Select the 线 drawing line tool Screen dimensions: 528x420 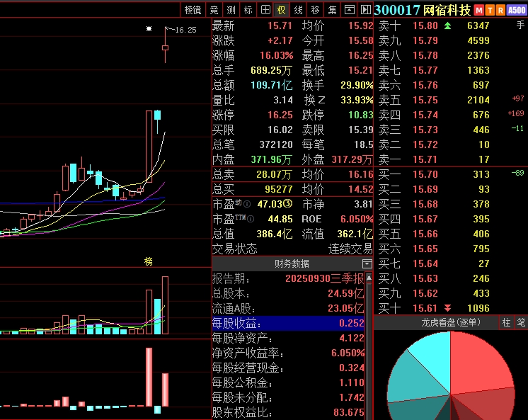point(299,10)
